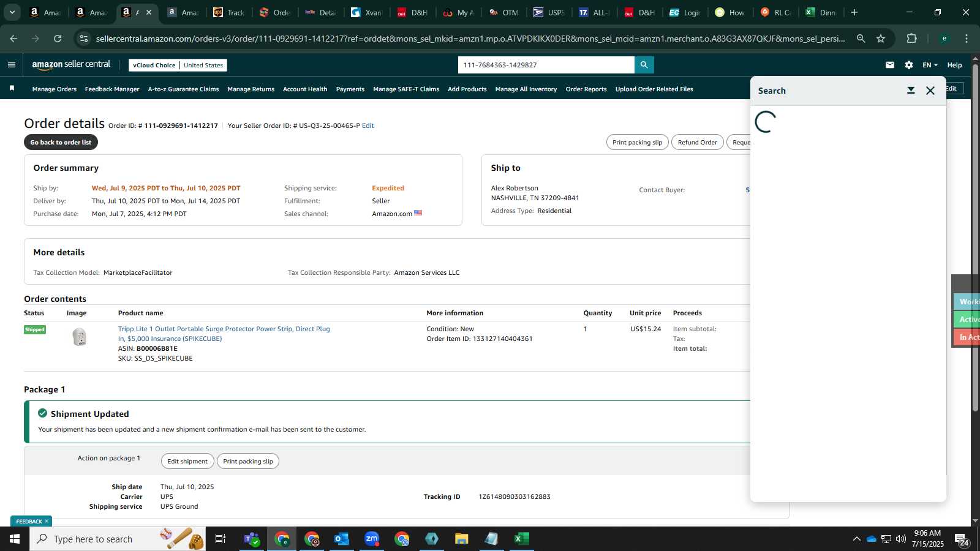Open the tab search dropdown arrow in Chrome
This screenshot has height=551, width=980.
(12, 12)
